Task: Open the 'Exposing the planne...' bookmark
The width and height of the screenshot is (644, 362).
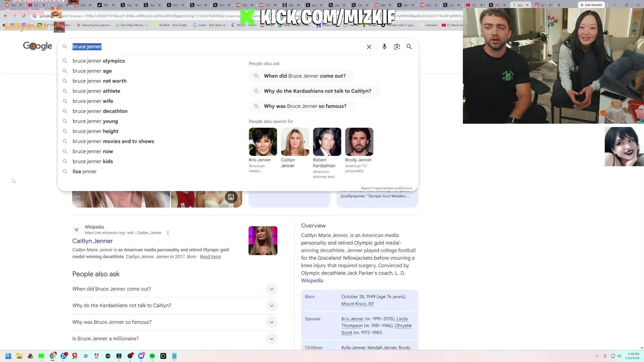Action: (x=93, y=25)
